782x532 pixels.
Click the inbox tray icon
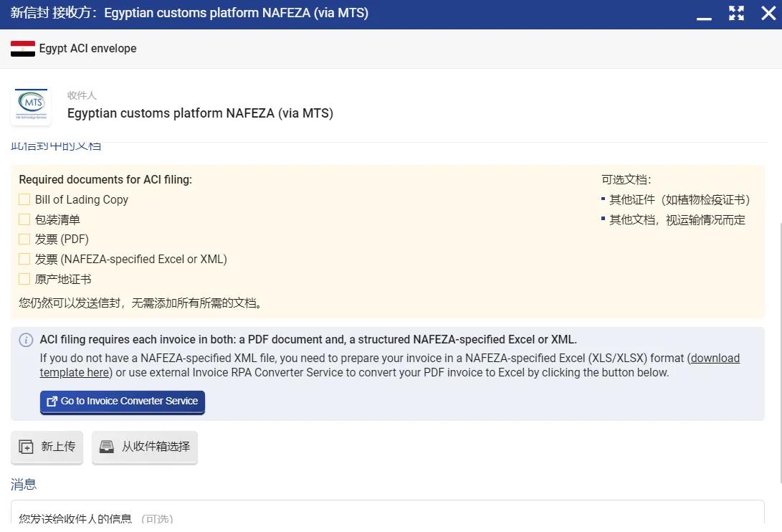point(107,447)
